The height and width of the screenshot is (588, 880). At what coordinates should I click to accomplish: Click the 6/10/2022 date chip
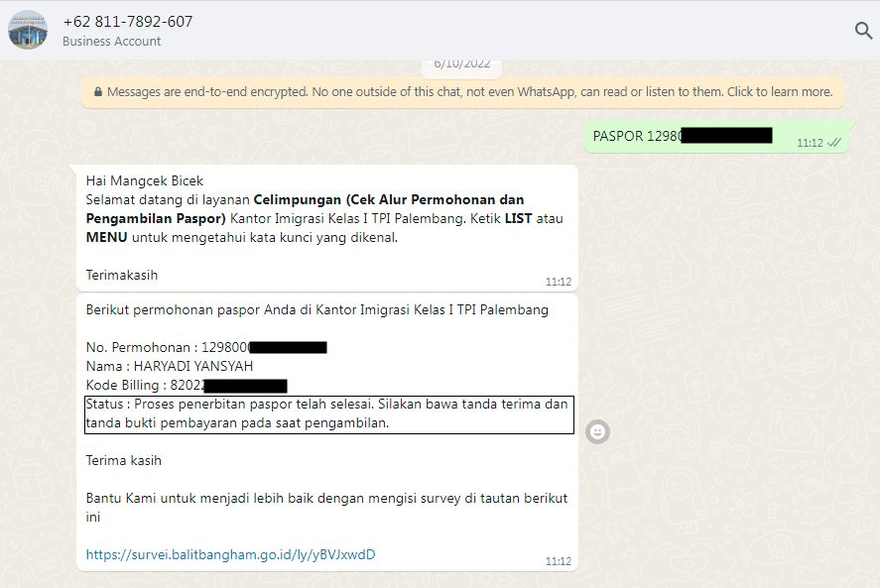pyautogui.click(x=462, y=64)
